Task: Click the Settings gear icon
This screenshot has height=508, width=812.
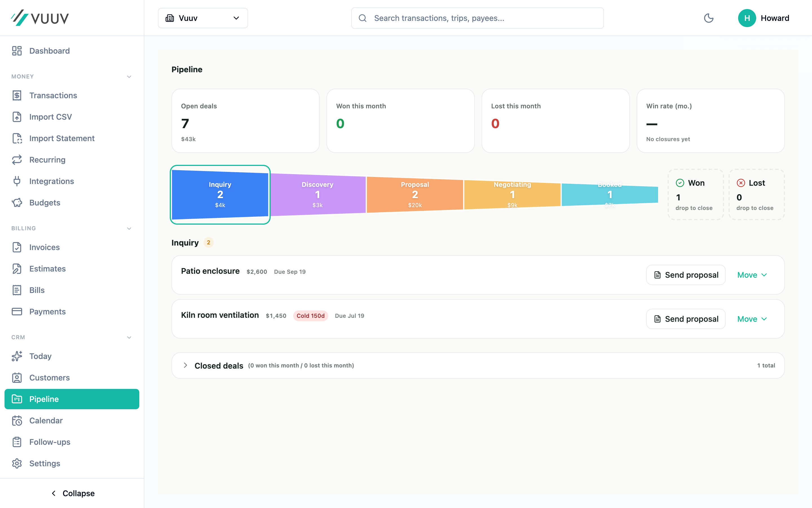Action: click(x=17, y=463)
